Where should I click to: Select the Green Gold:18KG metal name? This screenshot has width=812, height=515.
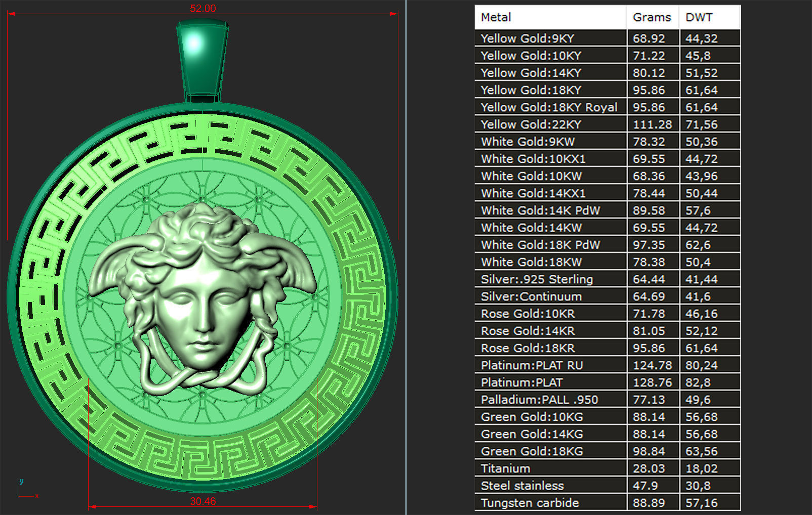[532, 451]
